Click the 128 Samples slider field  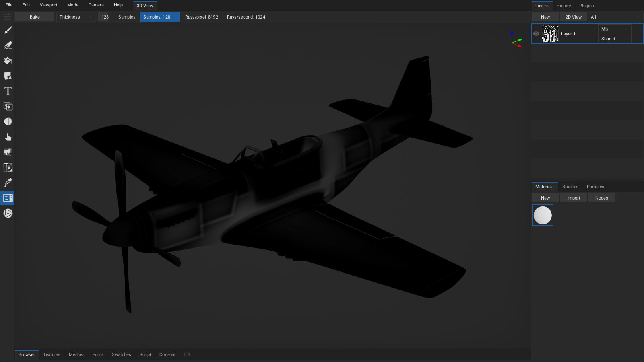(118, 17)
